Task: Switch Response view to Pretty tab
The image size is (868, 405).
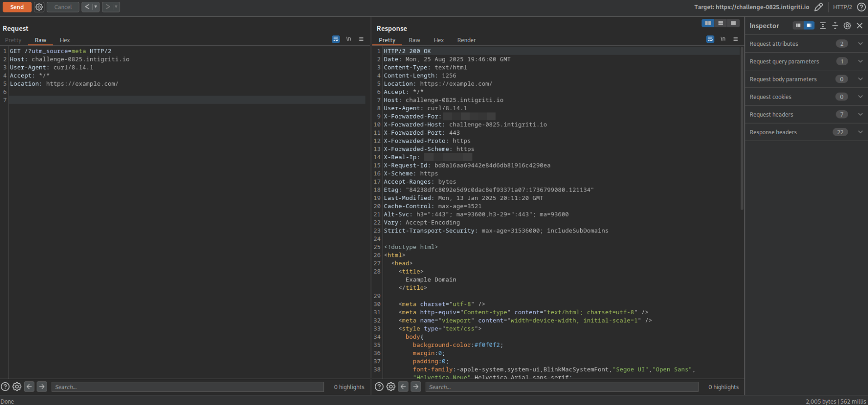Action: click(387, 40)
